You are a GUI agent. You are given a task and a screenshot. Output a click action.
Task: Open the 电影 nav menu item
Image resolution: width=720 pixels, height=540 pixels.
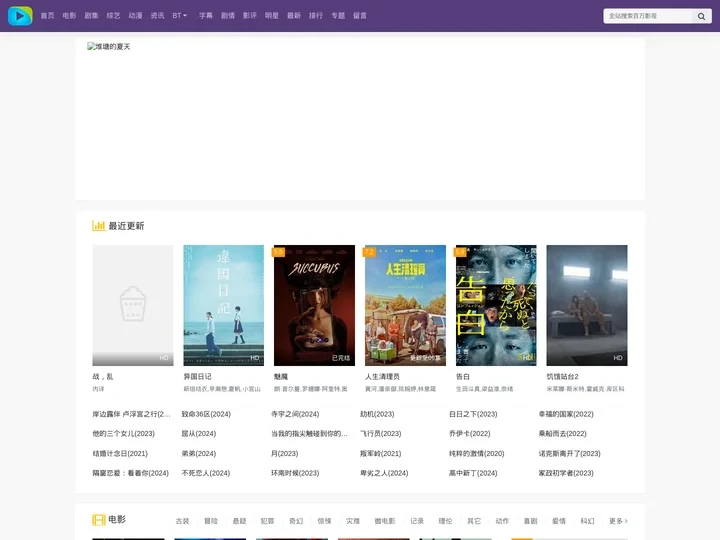69,16
